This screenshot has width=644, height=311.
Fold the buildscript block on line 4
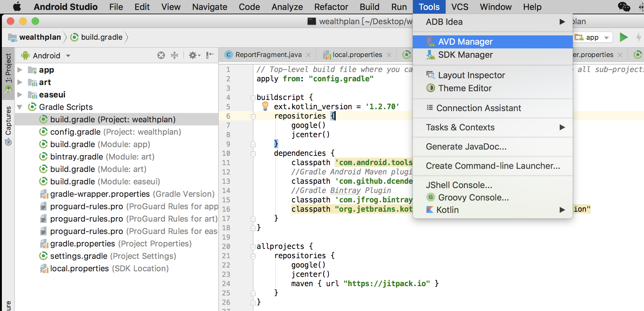pos(253,98)
